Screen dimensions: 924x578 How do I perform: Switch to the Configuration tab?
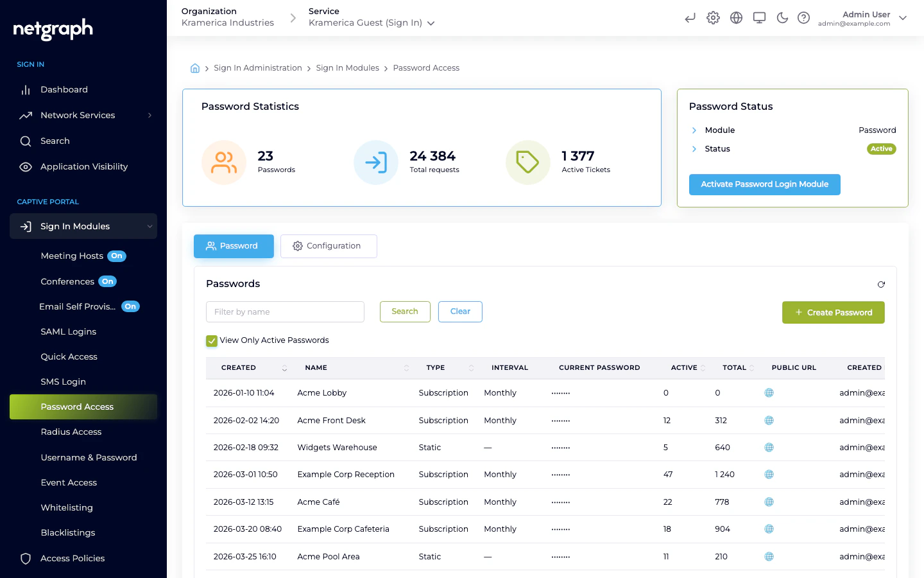329,246
